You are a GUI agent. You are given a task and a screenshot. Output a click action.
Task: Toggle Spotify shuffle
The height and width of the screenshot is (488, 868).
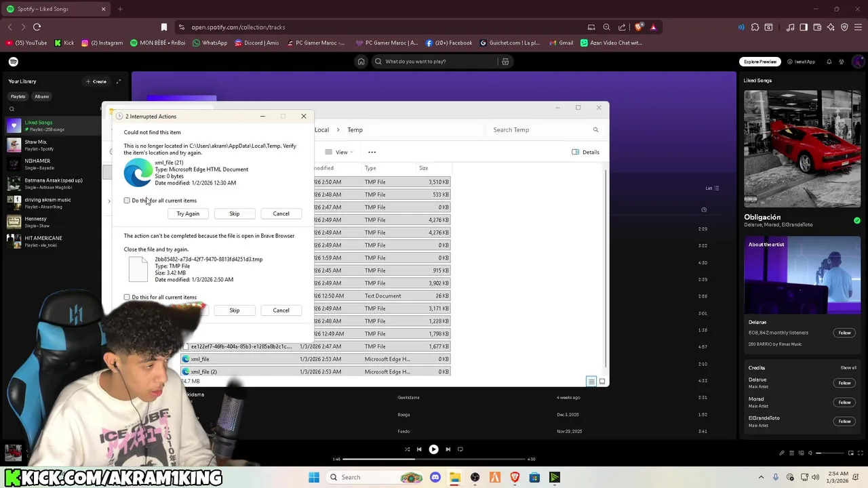click(407, 449)
